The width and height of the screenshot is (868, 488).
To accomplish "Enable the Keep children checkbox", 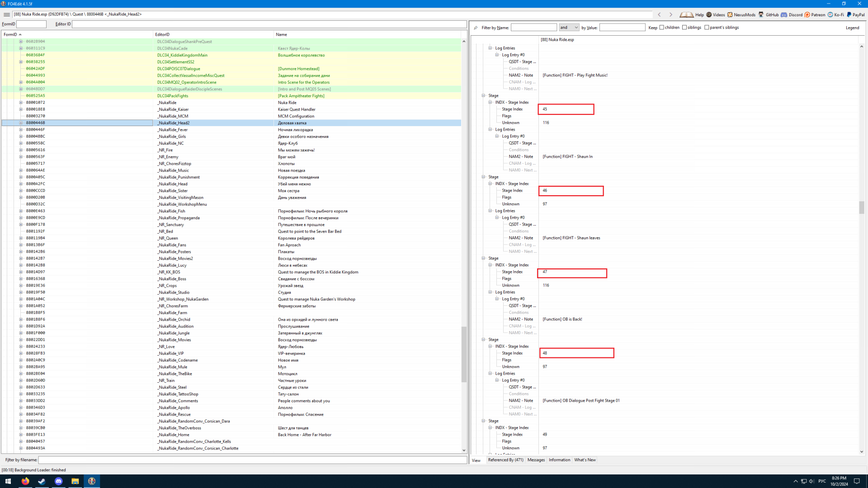I will click(662, 28).
